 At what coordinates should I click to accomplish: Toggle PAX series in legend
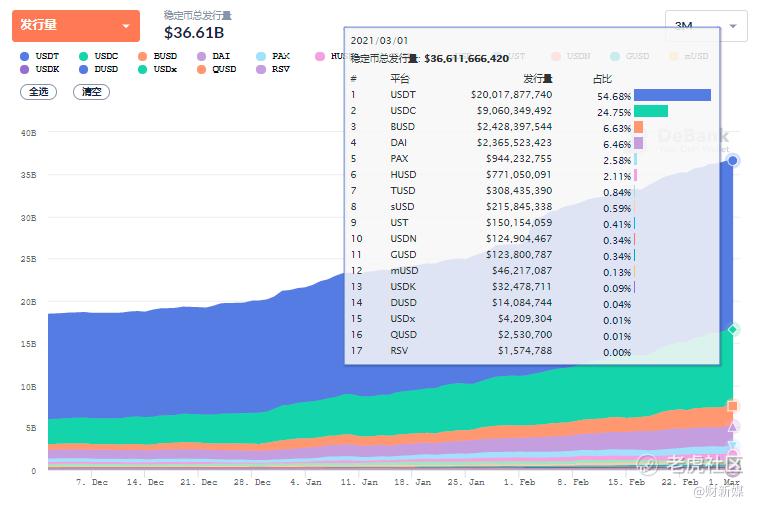pos(273,56)
